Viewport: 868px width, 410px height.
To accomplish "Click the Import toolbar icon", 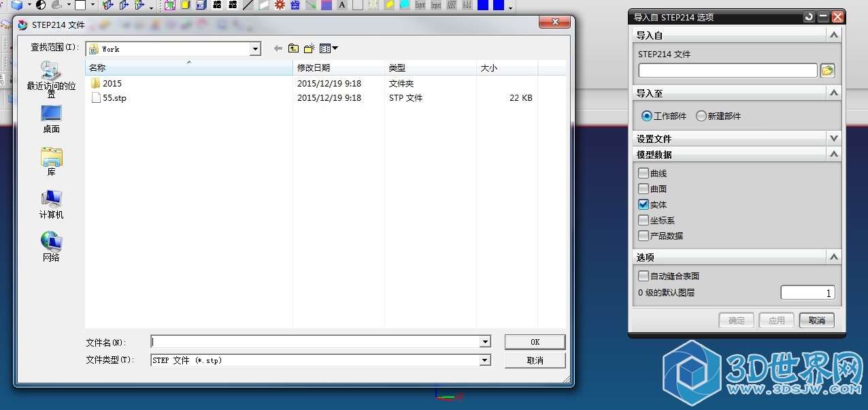I will coord(435,5).
